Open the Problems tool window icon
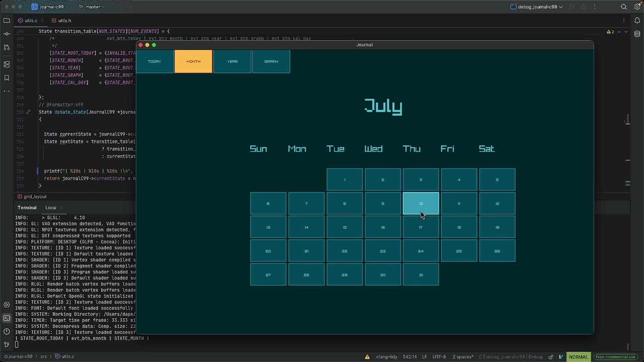Viewport: 644px width, 362px height. click(x=7, y=331)
